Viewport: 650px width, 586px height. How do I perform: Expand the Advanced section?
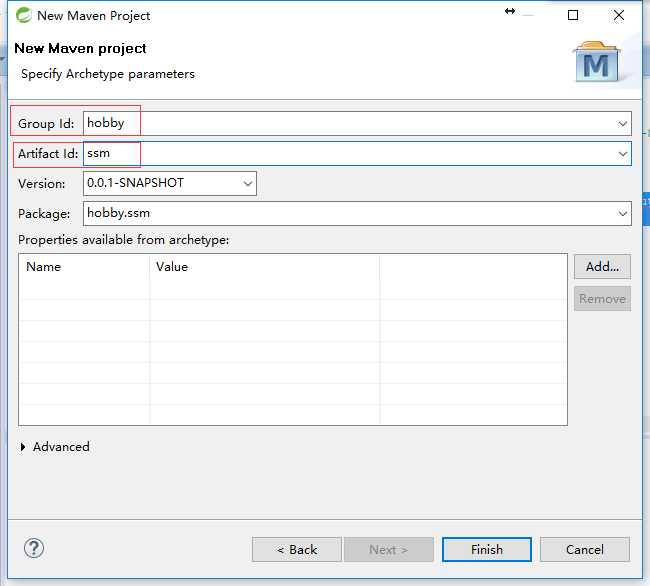pyautogui.click(x=23, y=447)
